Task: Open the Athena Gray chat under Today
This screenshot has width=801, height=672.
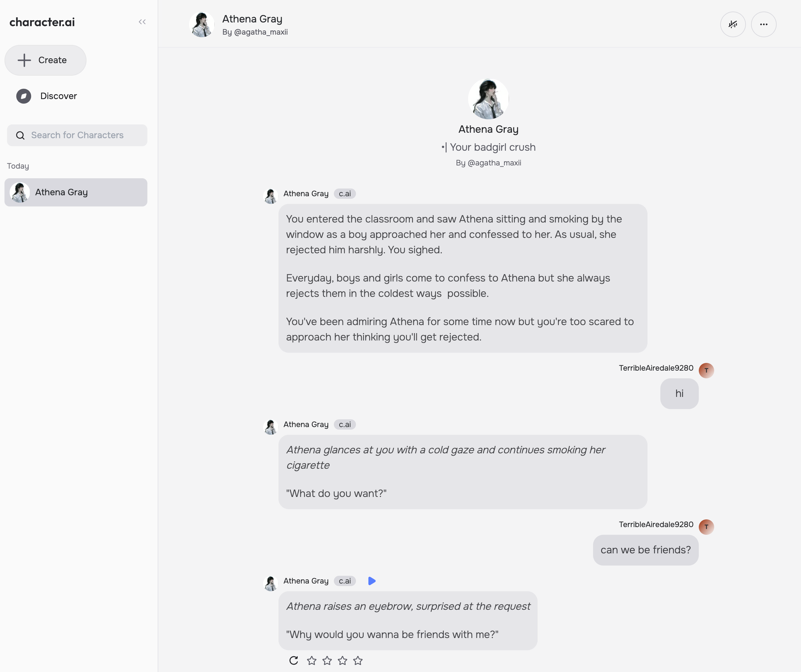Action: [76, 192]
